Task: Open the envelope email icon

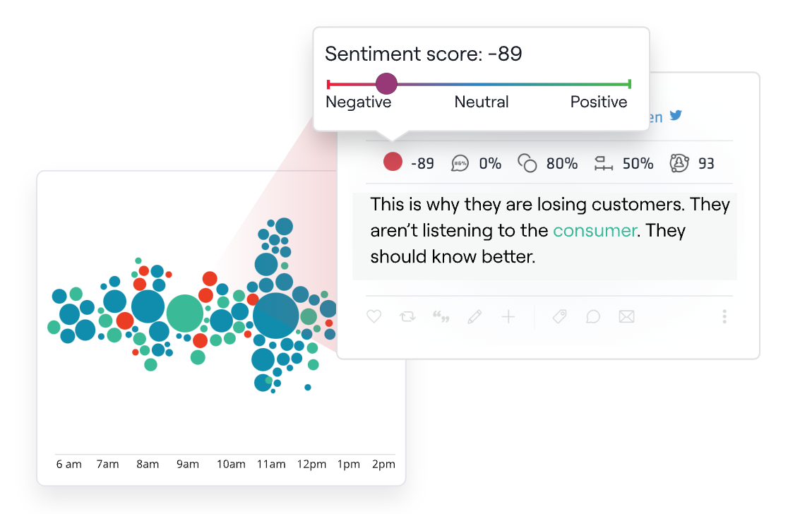Action: [x=626, y=316]
